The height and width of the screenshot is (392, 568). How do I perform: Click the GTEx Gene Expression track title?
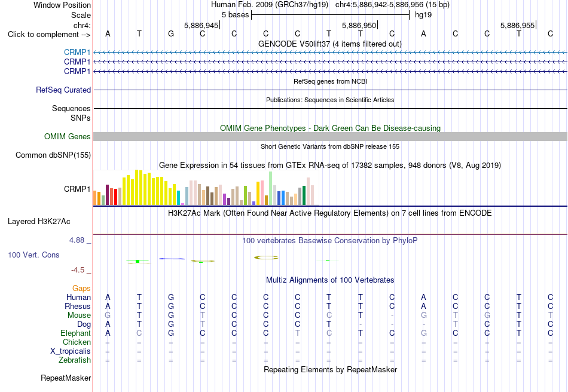[x=330, y=166]
